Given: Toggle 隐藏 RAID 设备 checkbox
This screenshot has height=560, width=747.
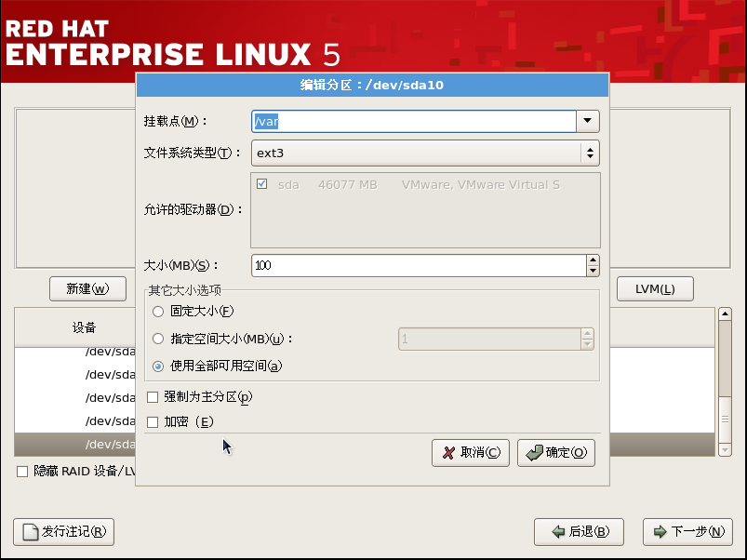Looking at the screenshot, I should [x=22, y=472].
